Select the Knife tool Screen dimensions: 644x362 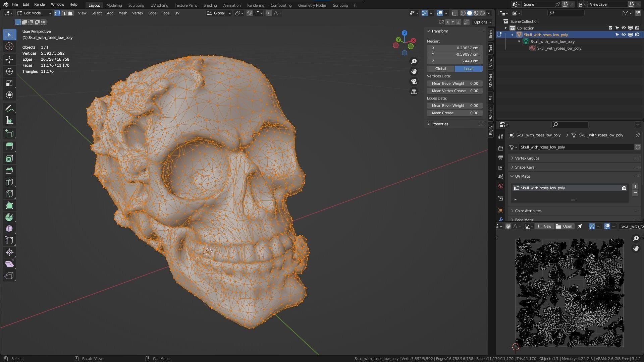click(x=9, y=194)
